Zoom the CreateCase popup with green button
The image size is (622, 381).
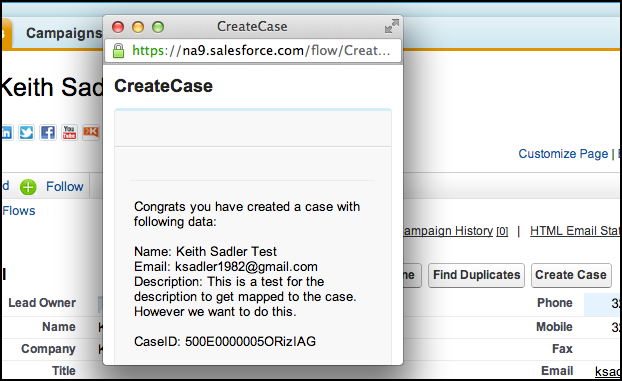[x=158, y=27]
